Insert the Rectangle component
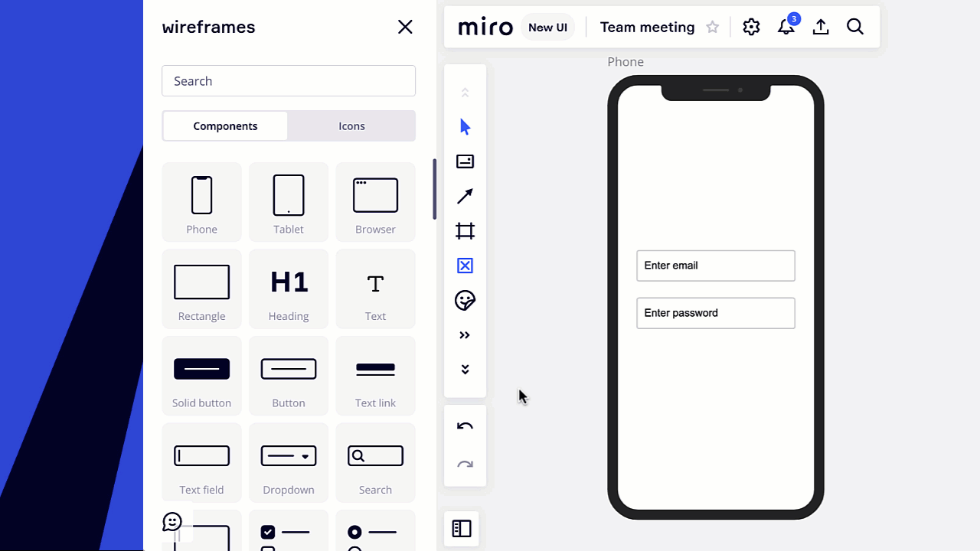Screen dimensions: 980x551 click(201, 289)
